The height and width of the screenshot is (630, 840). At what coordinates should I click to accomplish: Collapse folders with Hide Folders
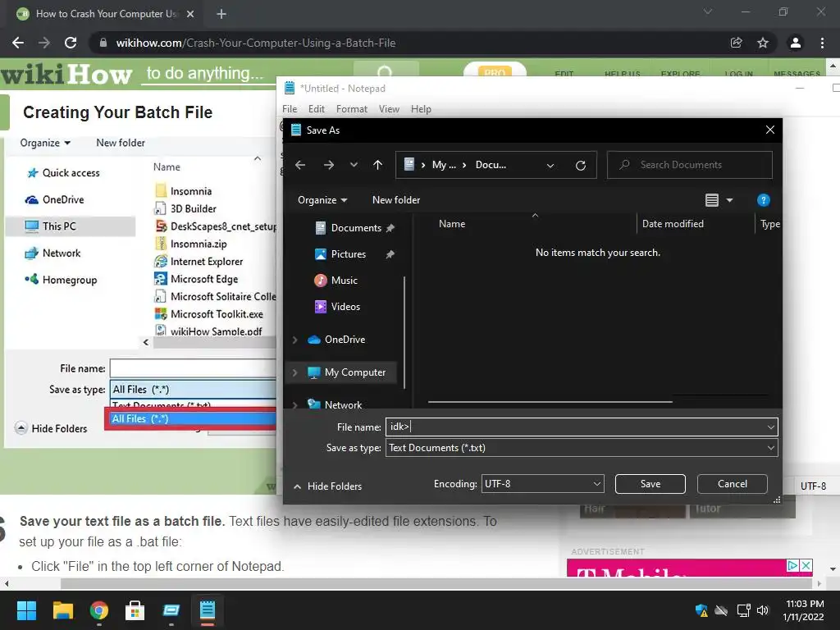pyautogui.click(x=328, y=486)
